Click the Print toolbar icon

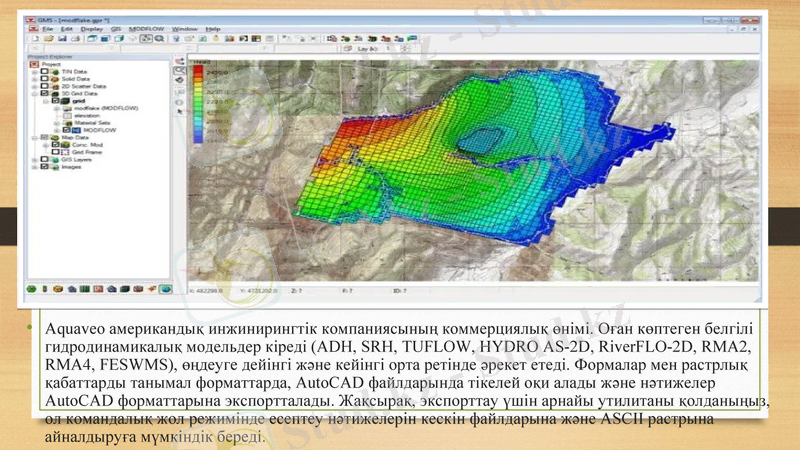(76, 39)
